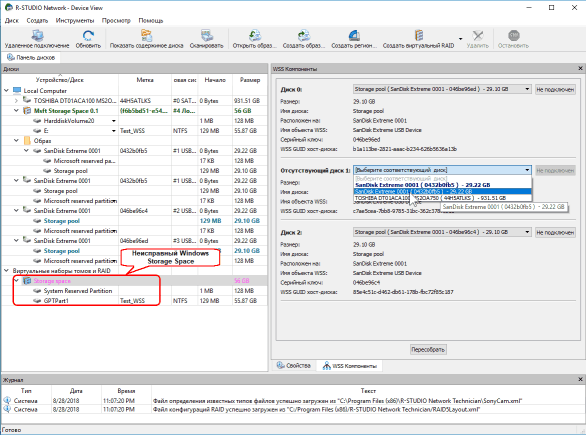
Task: Collapse the virtual Storage space node
Action: click(x=16, y=280)
